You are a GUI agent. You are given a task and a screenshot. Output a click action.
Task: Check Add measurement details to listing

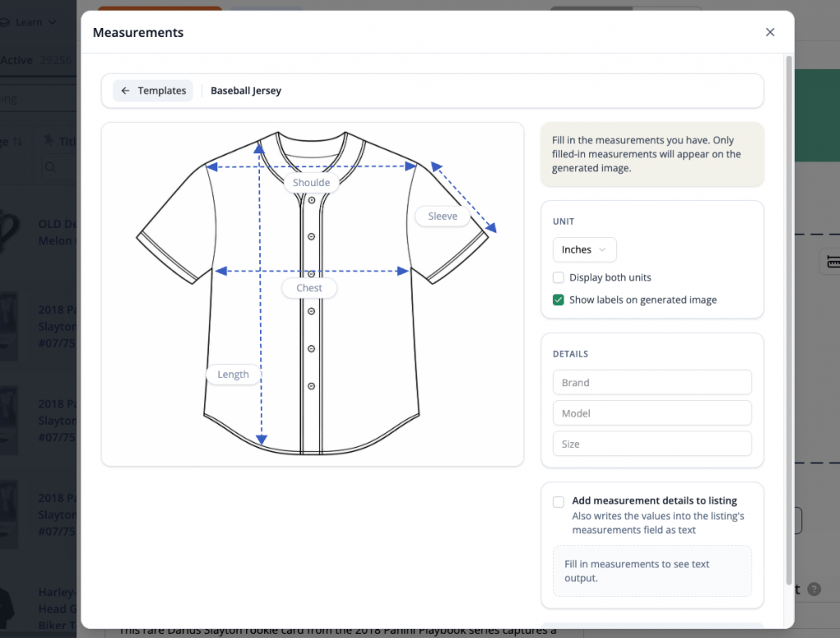(558, 501)
